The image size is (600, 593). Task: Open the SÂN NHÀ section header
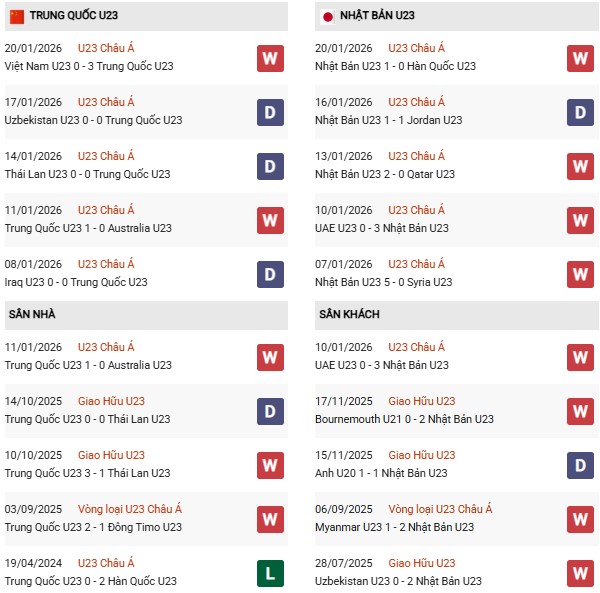32,314
